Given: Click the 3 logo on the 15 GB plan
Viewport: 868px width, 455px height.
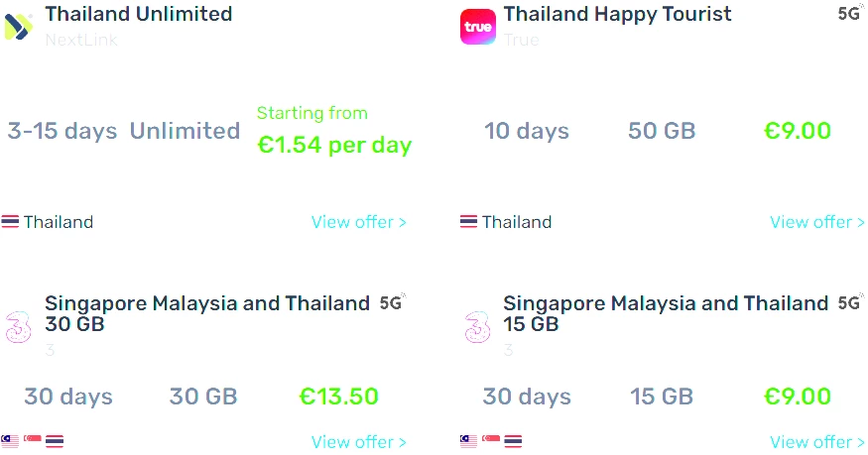Looking at the screenshot, I should coord(477,326).
